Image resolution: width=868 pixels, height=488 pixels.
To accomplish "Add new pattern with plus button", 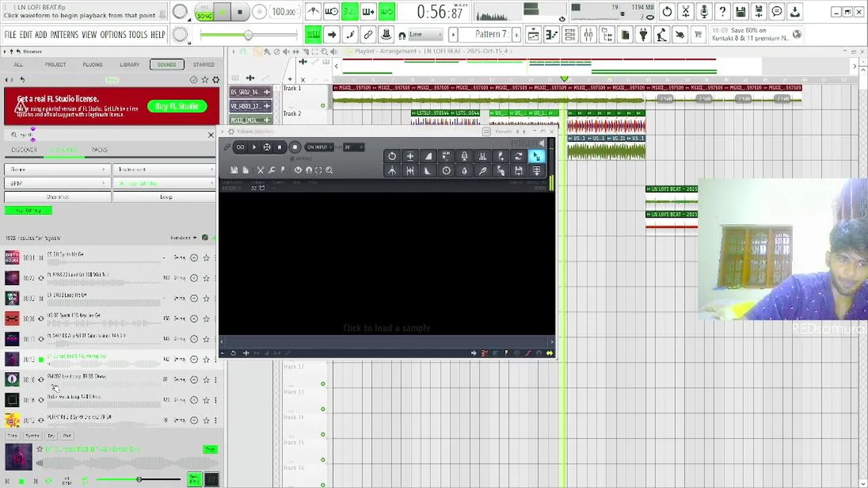I will click(x=516, y=35).
